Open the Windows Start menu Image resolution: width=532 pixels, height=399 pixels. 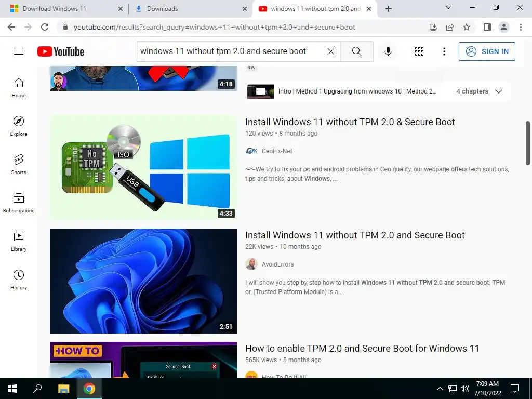(12, 389)
